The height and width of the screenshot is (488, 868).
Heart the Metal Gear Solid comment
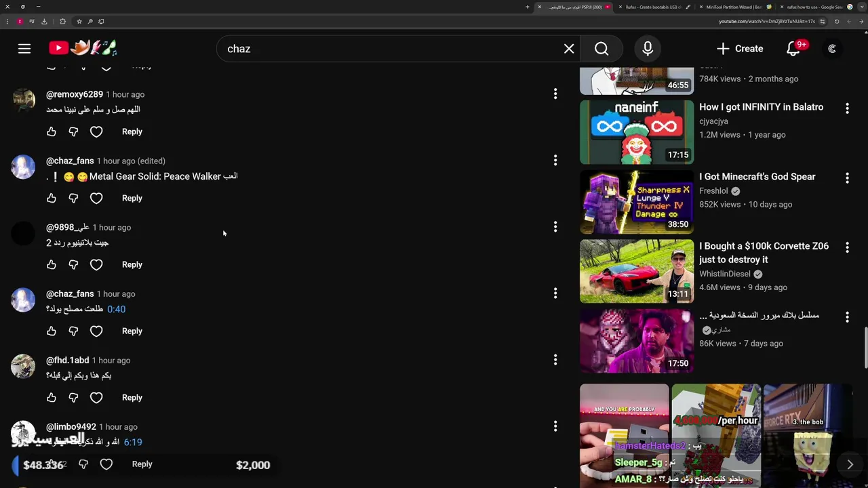click(96, 198)
